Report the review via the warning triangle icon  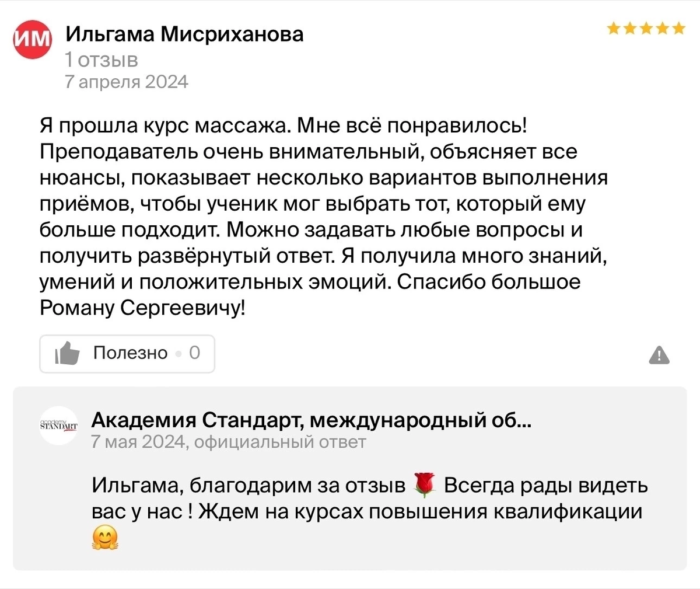(x=659, y=354)
